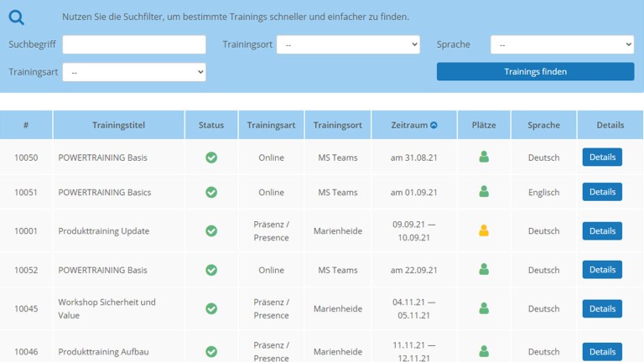
Task: Click the yellow seats icon for Produkttraining Update
Action: [484, 231]
